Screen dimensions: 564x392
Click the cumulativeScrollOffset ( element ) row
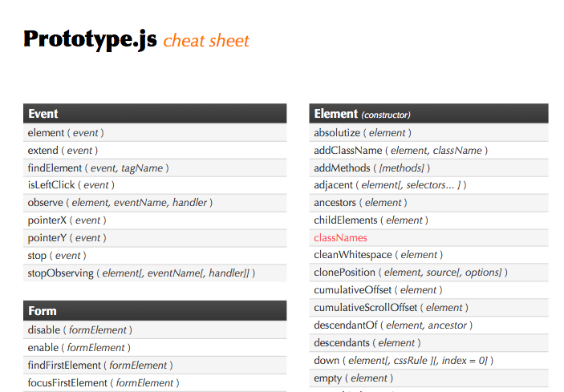428,308
